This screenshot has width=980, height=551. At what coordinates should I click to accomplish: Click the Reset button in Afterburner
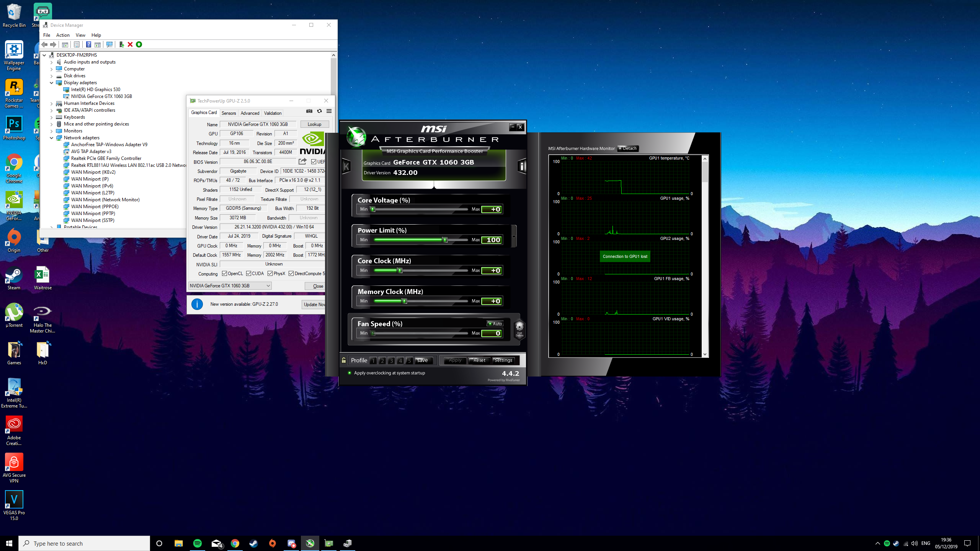coord(479,360)
